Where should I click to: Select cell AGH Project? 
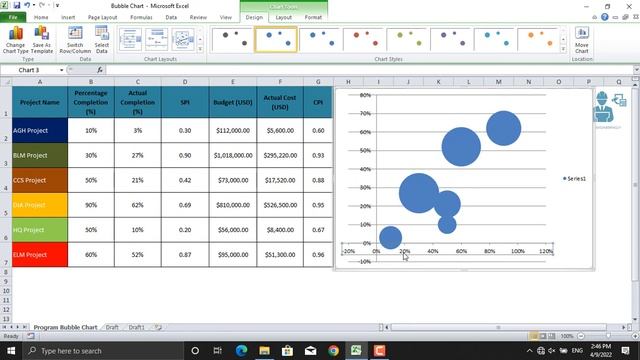(x=40, y=130)
